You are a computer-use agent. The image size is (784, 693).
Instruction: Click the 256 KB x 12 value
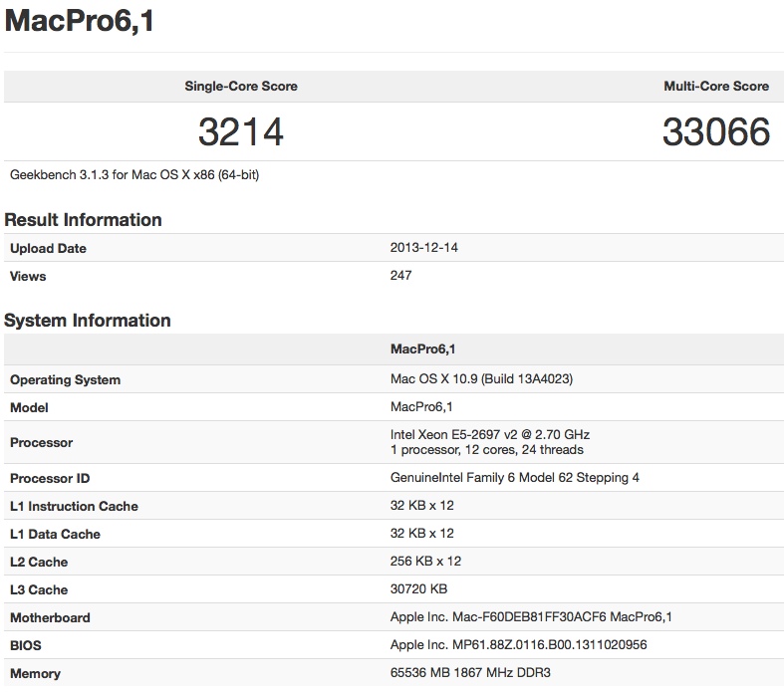(425, 562)
